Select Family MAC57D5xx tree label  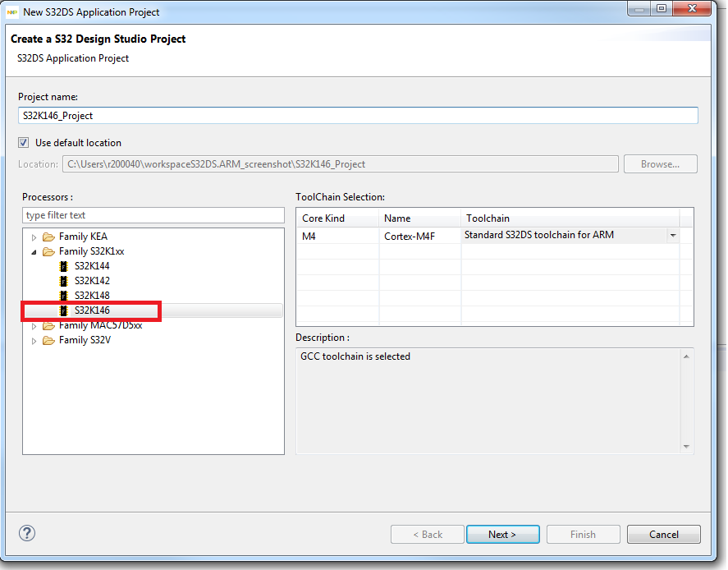point(100,325)
